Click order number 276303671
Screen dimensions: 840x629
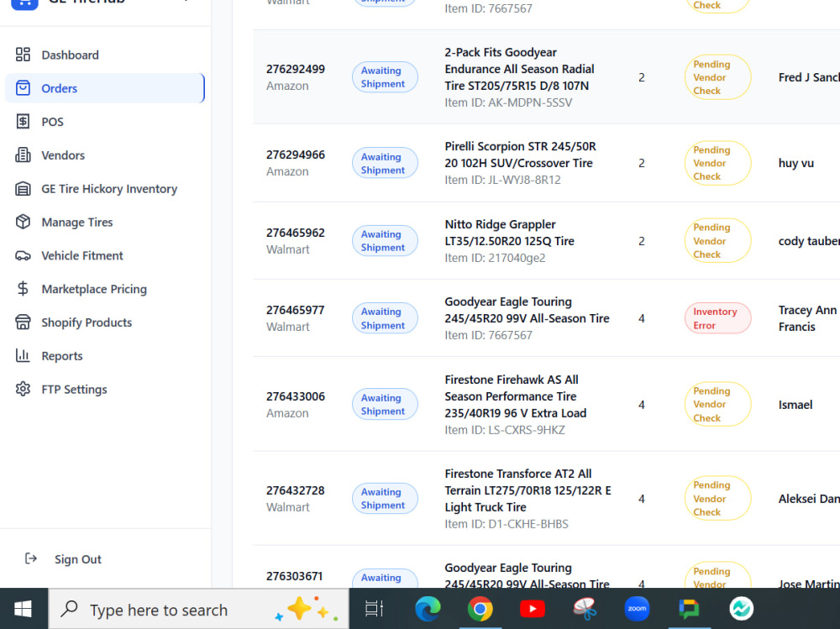coord(295,576)
